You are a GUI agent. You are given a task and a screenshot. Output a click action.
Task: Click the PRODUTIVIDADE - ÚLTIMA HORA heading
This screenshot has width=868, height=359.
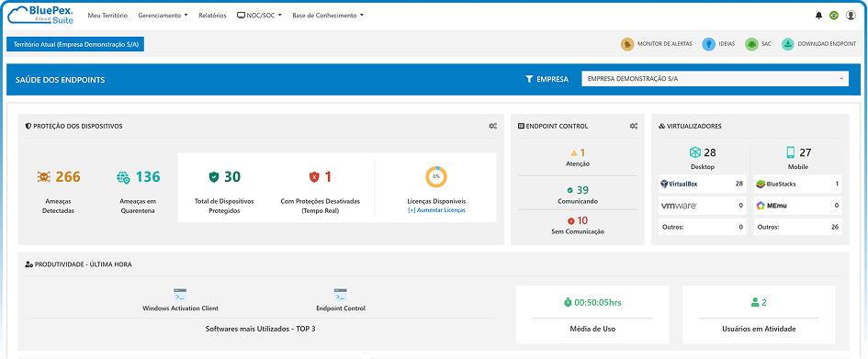pyautogui.click(x=83, y=264)
